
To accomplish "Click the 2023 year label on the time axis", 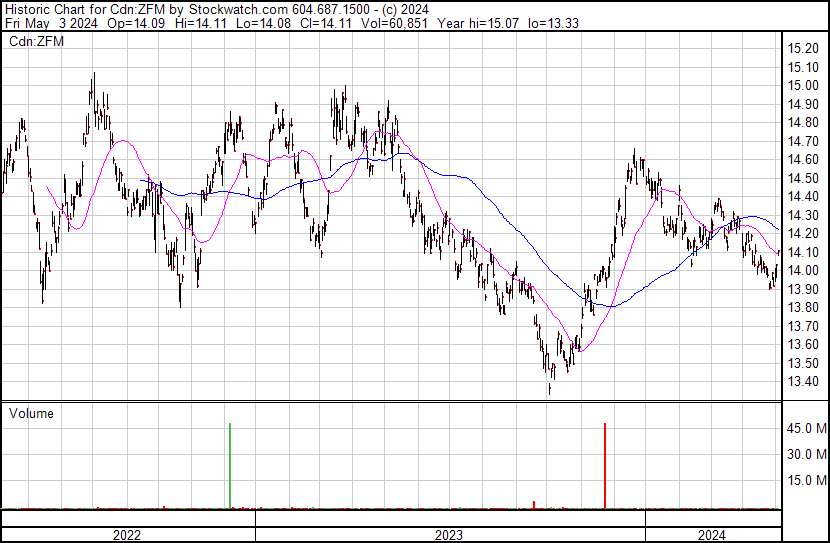I will coord(449,535).
